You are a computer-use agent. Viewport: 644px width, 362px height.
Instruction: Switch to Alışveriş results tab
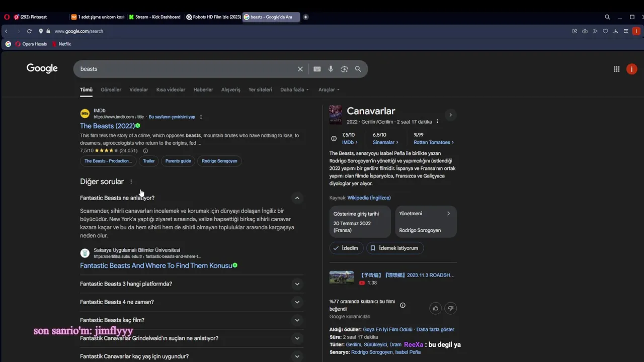tap(231, 89)
